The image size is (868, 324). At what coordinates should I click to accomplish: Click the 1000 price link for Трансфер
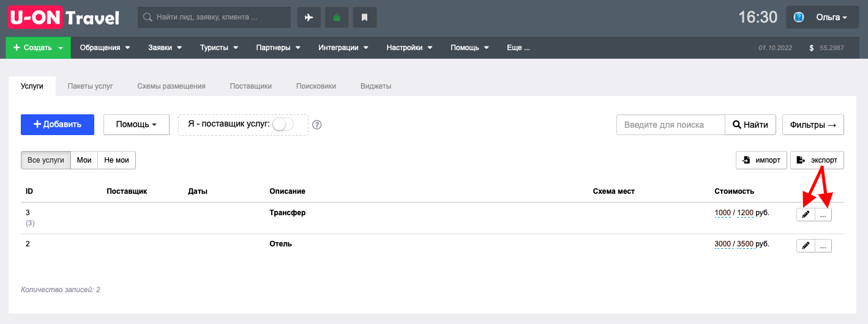723,213
